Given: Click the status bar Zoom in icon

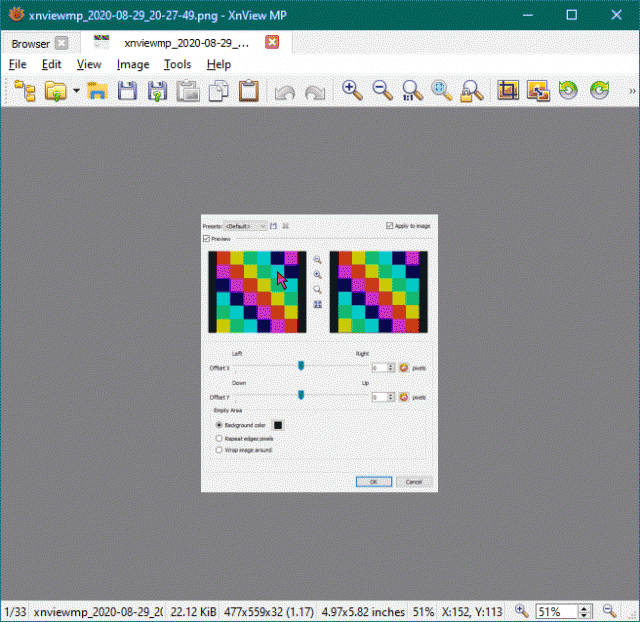Looking at the screenshot, I should coord(521,611).
